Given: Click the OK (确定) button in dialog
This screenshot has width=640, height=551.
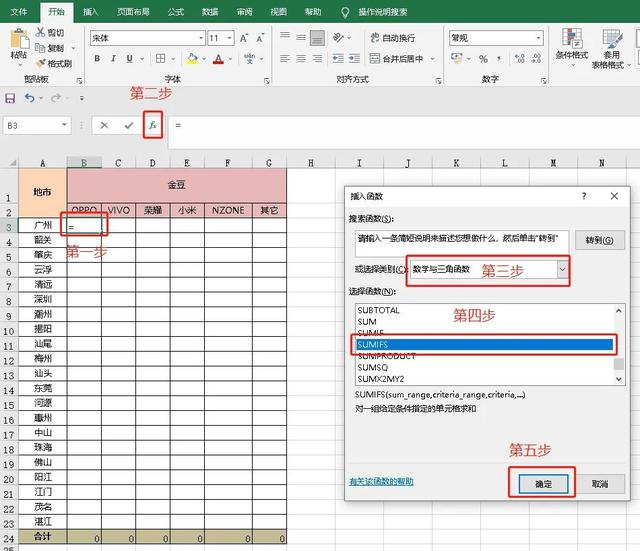Looking at the screenshot, I should 543,484.
